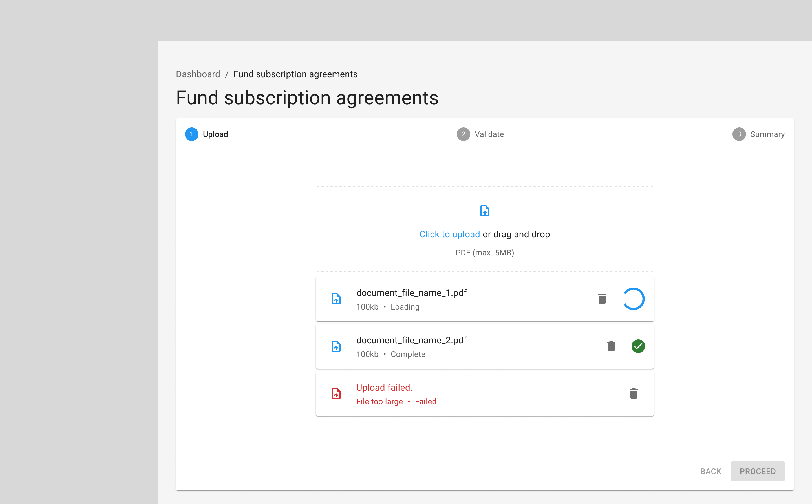Open the Click to upload link
The image size is (812, 504).
click(450, 234)
